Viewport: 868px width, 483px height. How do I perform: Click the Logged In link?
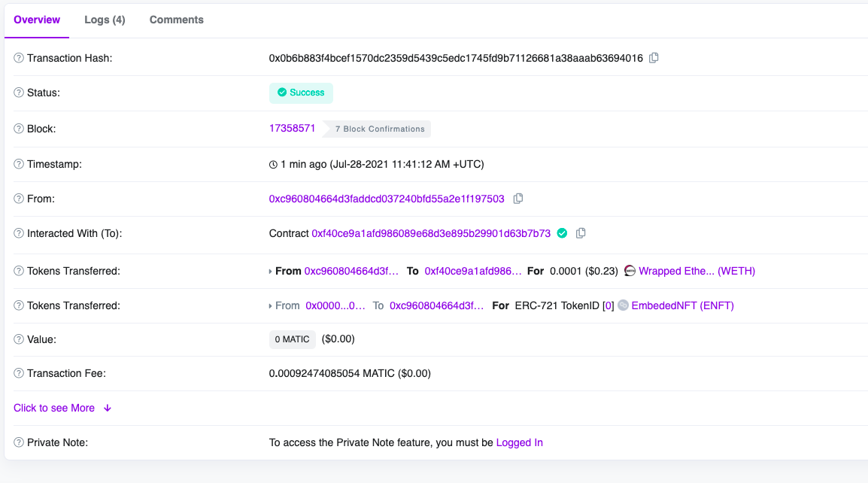(x=519, y=442)
